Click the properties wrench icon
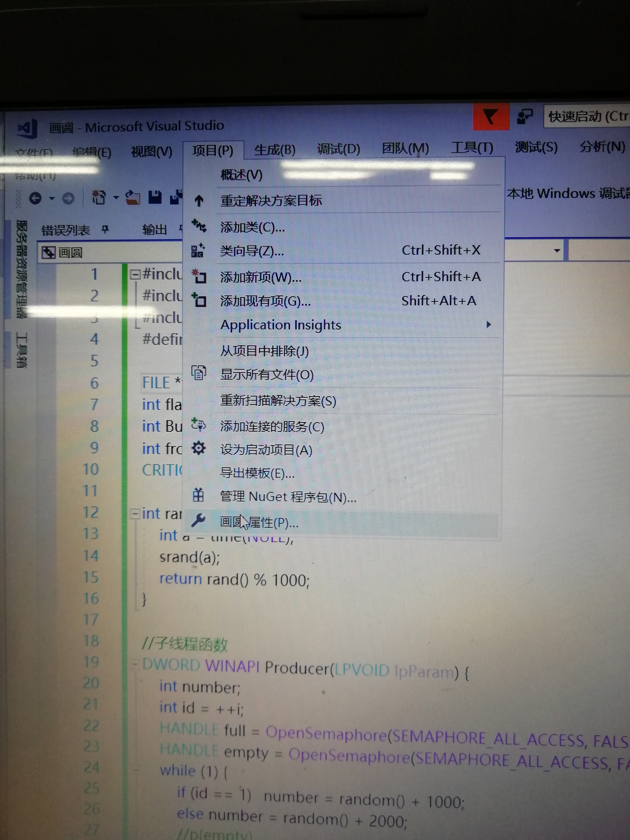630x840 pixels. (x=198, y=520)
